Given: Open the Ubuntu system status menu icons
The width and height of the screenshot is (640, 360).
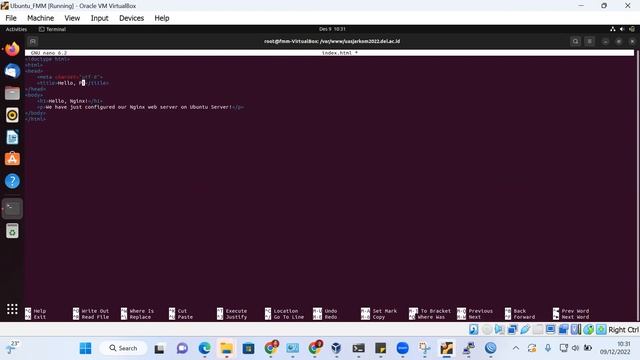Looking at the screenshot, I should pos(622,29).
